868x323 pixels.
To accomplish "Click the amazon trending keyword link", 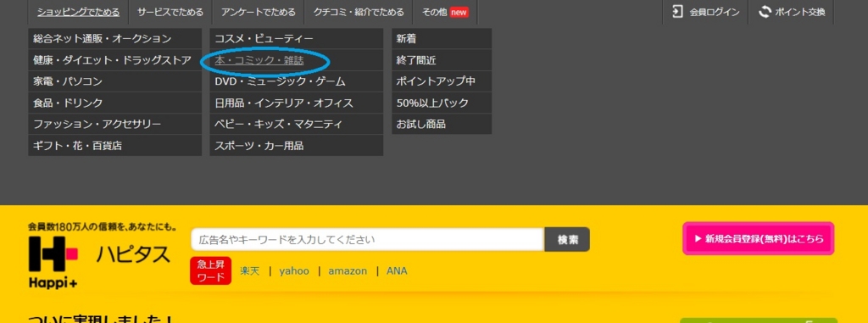I will click(x=348, y=271).
